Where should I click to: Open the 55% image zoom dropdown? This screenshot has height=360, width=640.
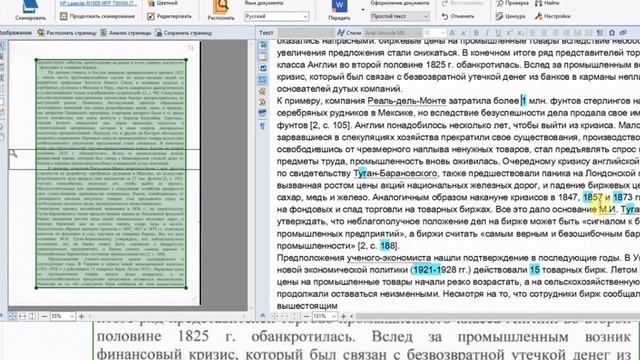62,316
